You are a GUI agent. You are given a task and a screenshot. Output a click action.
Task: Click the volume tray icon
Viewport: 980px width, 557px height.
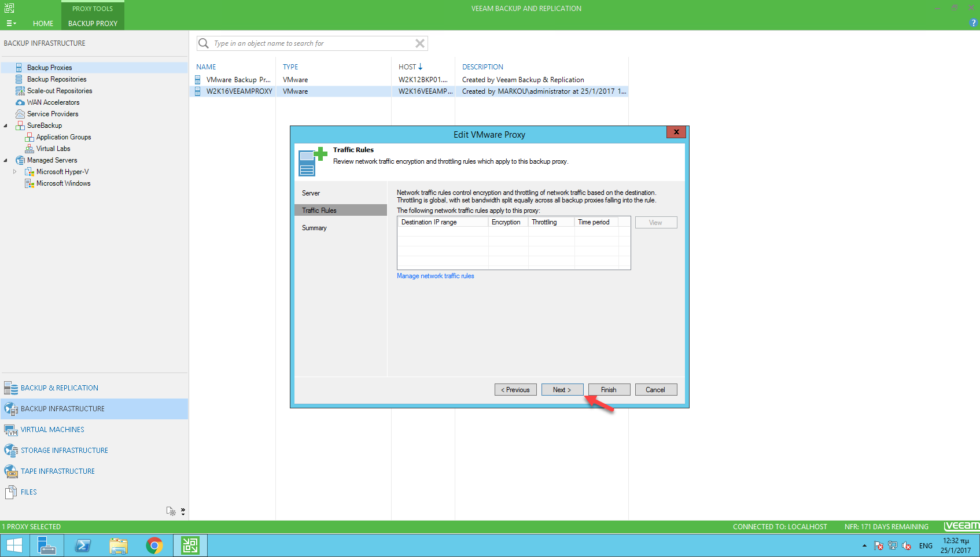click(907, 545)
